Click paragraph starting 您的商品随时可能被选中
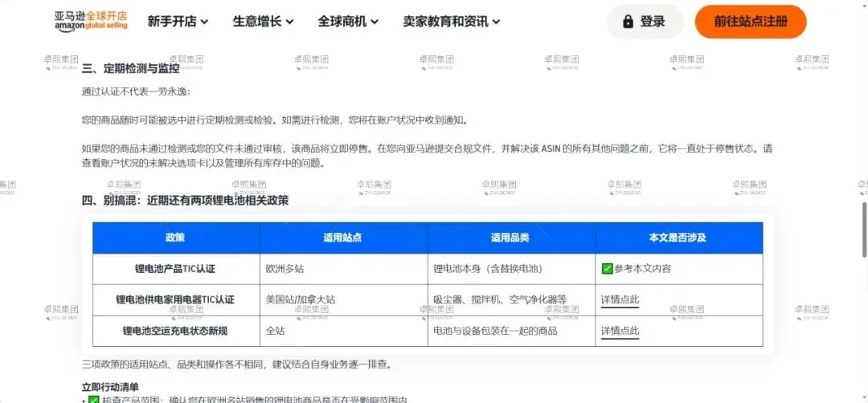The width and height of the screenshot is (868, 403). point(278,120)
